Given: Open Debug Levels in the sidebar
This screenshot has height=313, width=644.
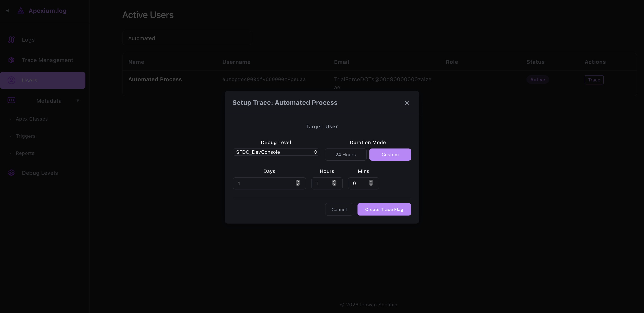Looking at the screenshot, I should [43, 173].
